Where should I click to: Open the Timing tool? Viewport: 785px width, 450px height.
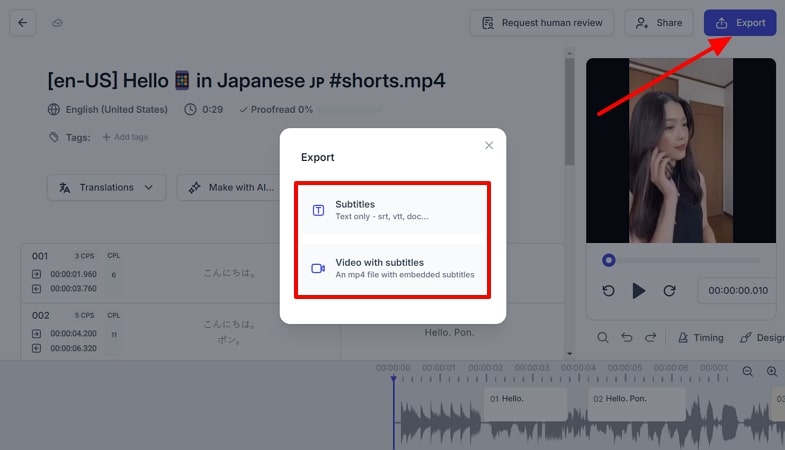pos(700,338)
